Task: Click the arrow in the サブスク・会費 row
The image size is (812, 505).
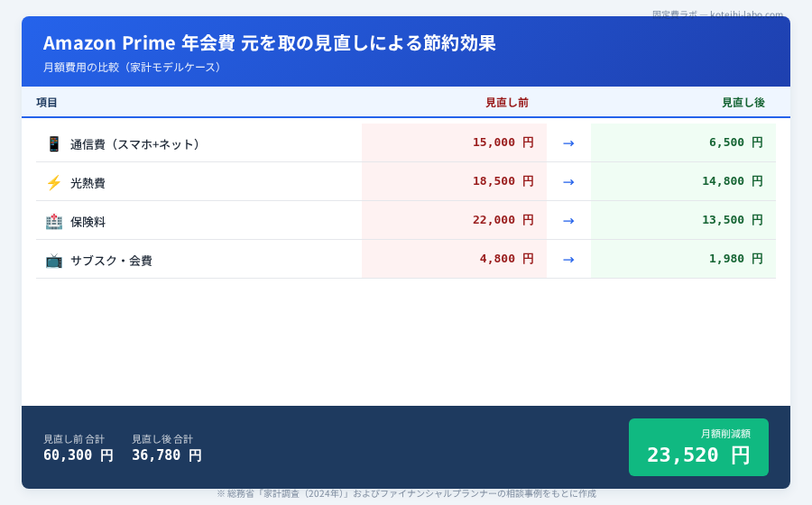Action: [x=568, y=259]
